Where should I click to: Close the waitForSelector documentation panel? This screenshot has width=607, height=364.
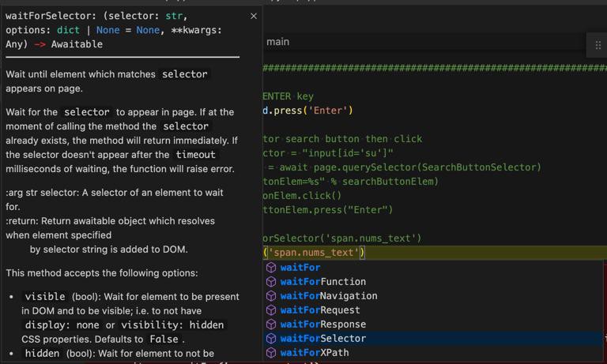click(254, 16)
